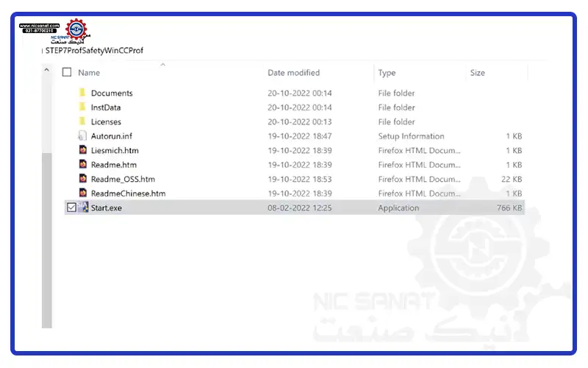
Task: Click the 19-10-2022 18:47 date cell
Action: coord(300,136)
